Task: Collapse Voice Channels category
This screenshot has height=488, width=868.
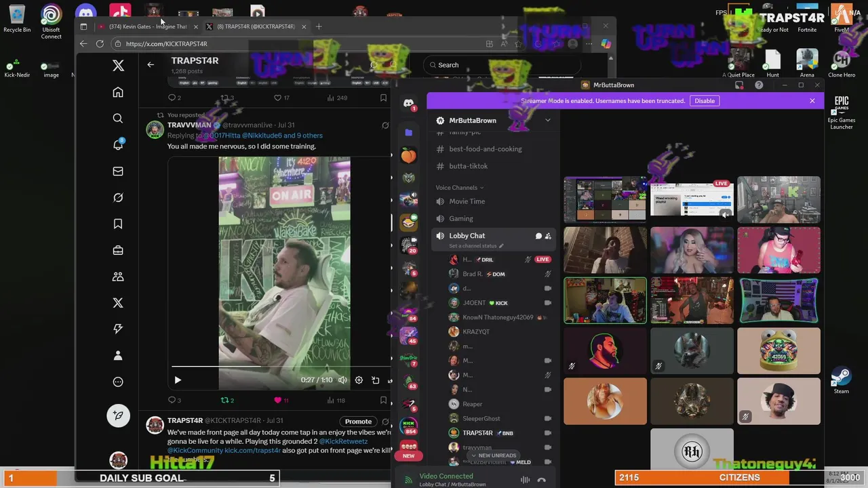Action: click(460, 188)
